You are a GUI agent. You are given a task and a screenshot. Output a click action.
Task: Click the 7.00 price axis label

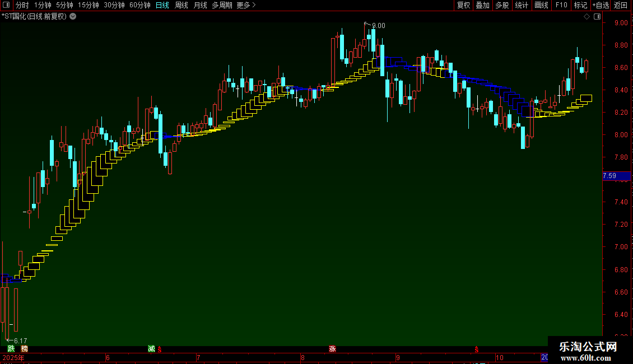tap(621, 247)
